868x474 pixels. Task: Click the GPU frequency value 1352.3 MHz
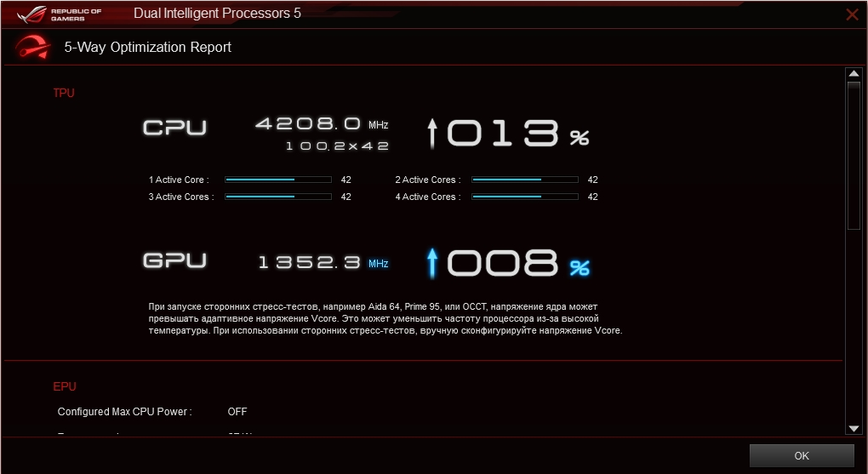[323, 262]
